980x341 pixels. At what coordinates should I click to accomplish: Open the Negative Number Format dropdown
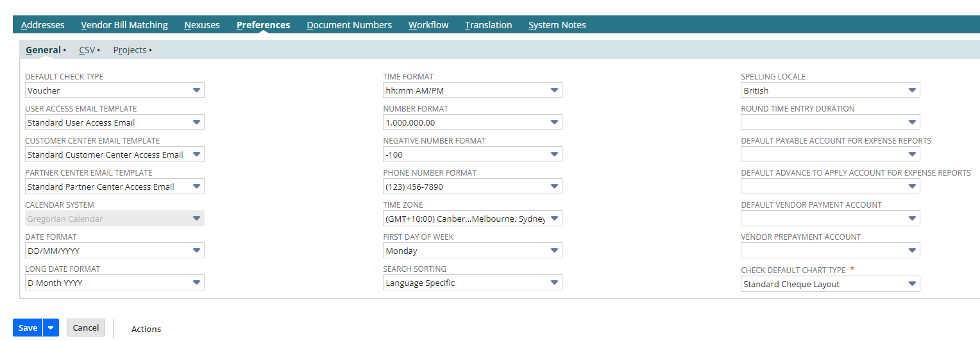click(473, 154)
